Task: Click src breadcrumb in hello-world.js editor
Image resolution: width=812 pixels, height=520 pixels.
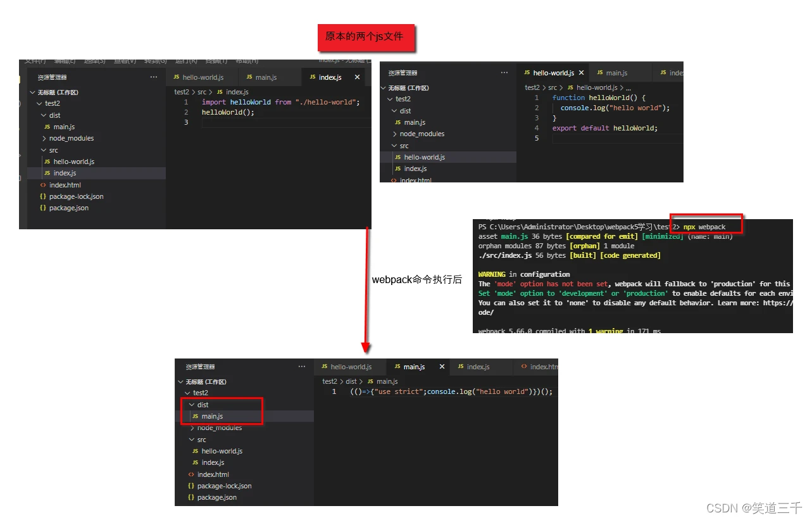Action: click(x=553, y=87)
